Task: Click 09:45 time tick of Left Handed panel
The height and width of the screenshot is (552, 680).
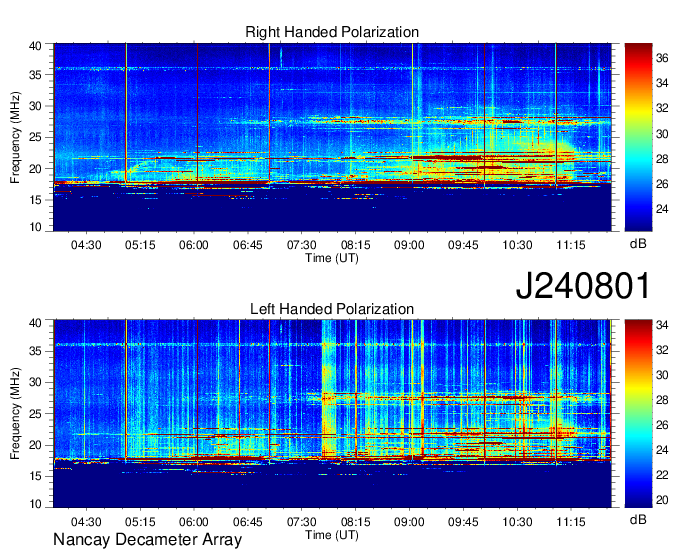Action: pos(463,522)
